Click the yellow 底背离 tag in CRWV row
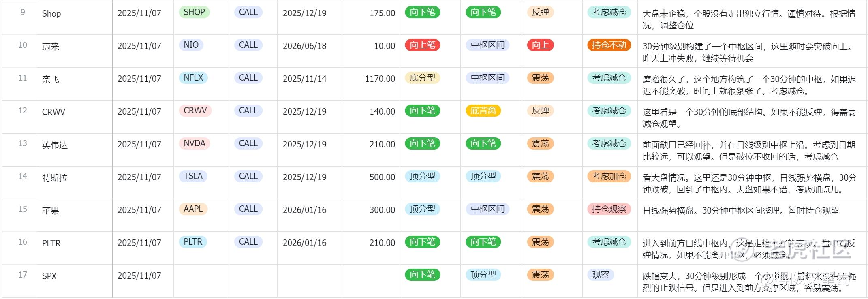 click(483, 111)
